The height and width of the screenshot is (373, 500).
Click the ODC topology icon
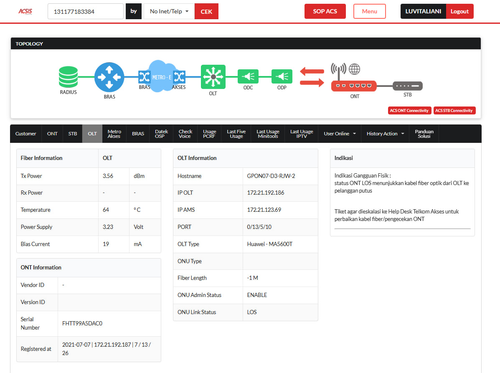pos(248,77)
